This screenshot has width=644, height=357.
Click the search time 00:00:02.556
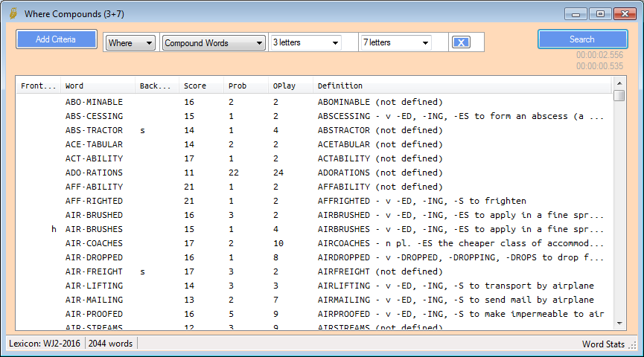[599, 55]
